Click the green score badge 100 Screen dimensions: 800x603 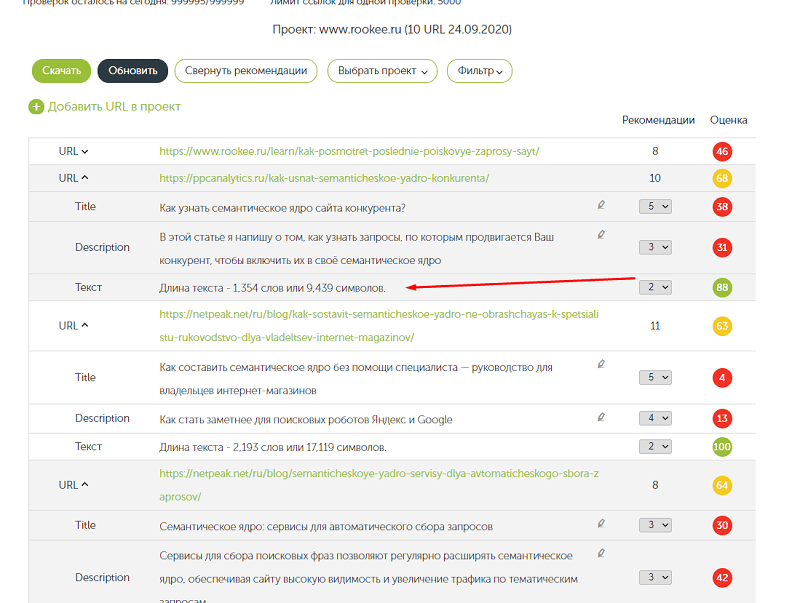[721, 447]
